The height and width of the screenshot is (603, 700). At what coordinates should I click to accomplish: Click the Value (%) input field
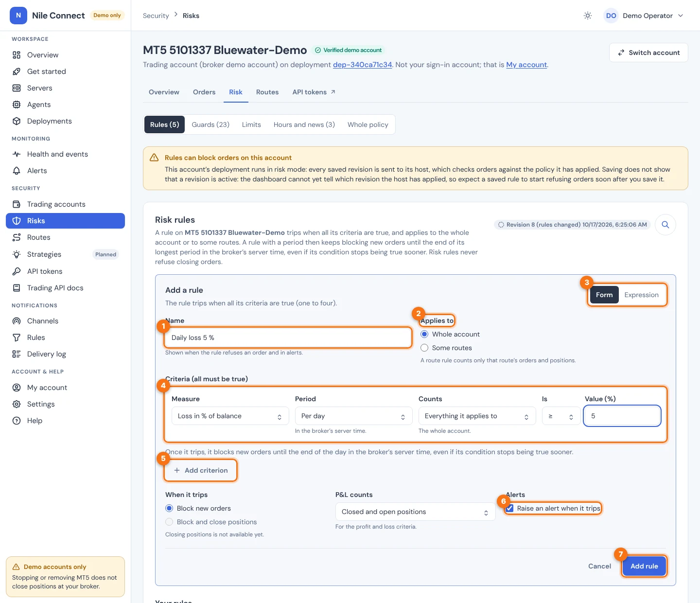coord(622,416)
